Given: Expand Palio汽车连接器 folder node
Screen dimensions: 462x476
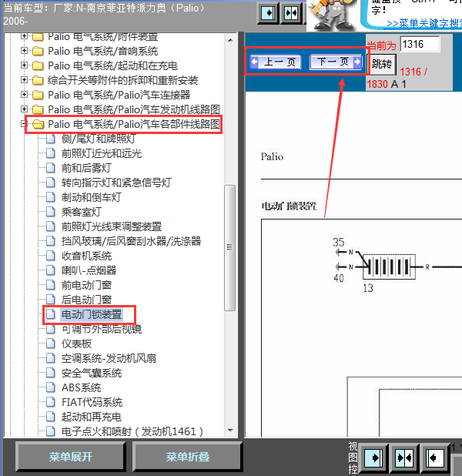Looking at the screenshot, I should 24,95.
